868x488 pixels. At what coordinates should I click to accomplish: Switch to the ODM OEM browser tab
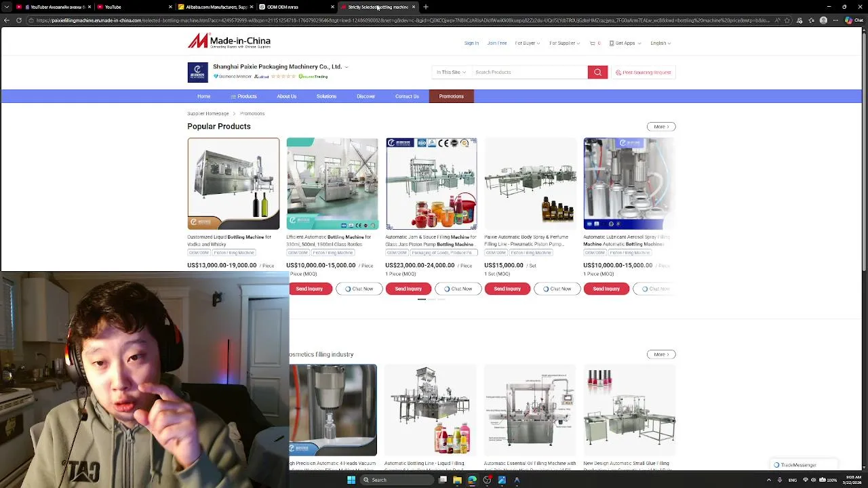pyautogui.click(x=296, y=7)
